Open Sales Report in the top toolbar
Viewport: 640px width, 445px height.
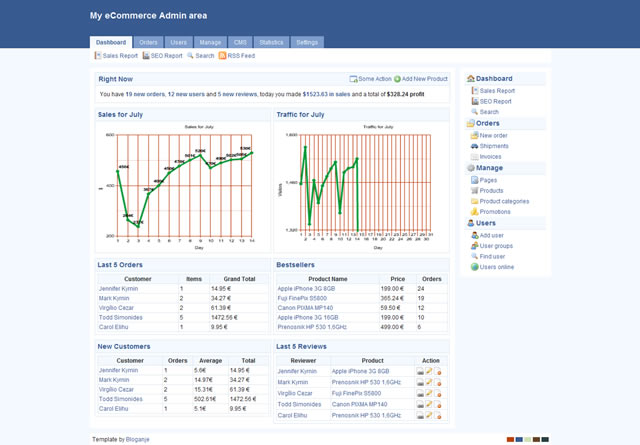click(x=116, y=56)
